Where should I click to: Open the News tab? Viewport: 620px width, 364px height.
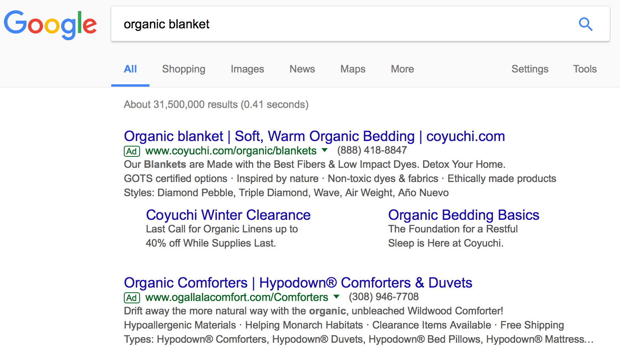[302, 69]
